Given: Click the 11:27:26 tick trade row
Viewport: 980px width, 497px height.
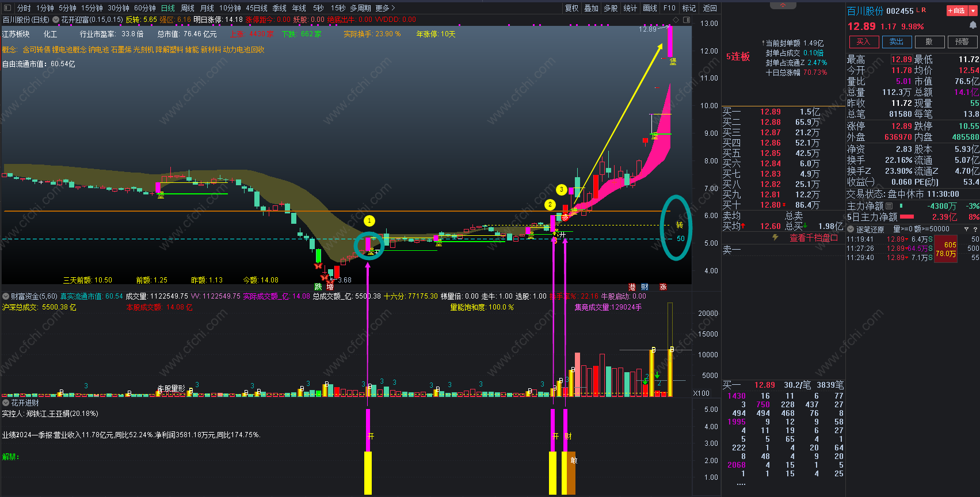Looking at the screenshot, I should click(912, 248).
